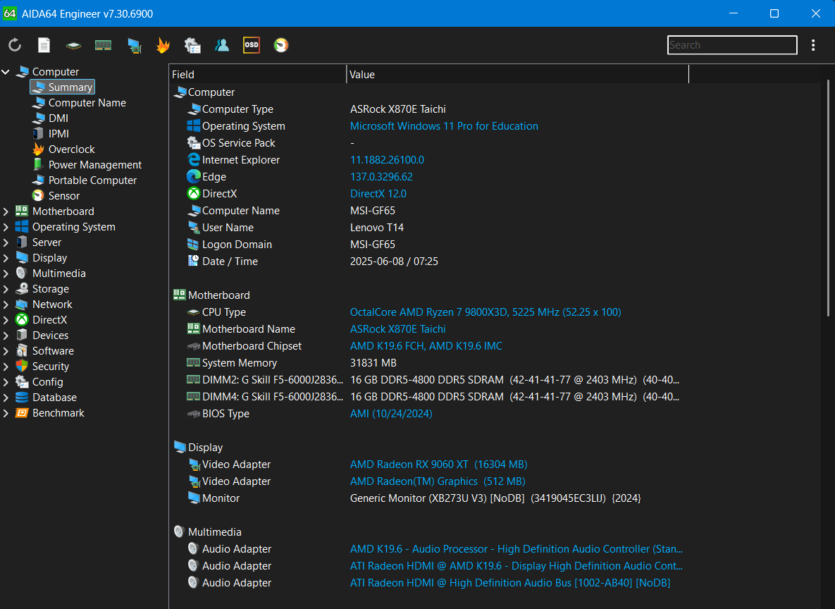Open the AMD Radeon RX 9060 XT link

439,464
